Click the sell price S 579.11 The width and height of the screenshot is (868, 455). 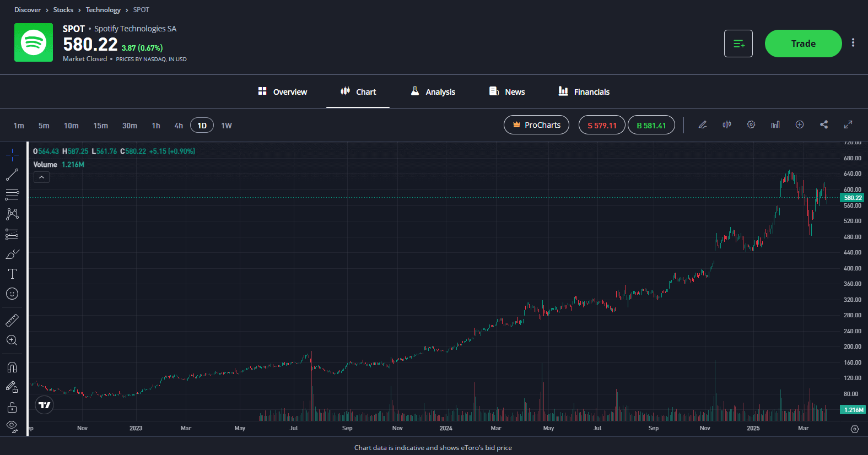pos(602,125)
